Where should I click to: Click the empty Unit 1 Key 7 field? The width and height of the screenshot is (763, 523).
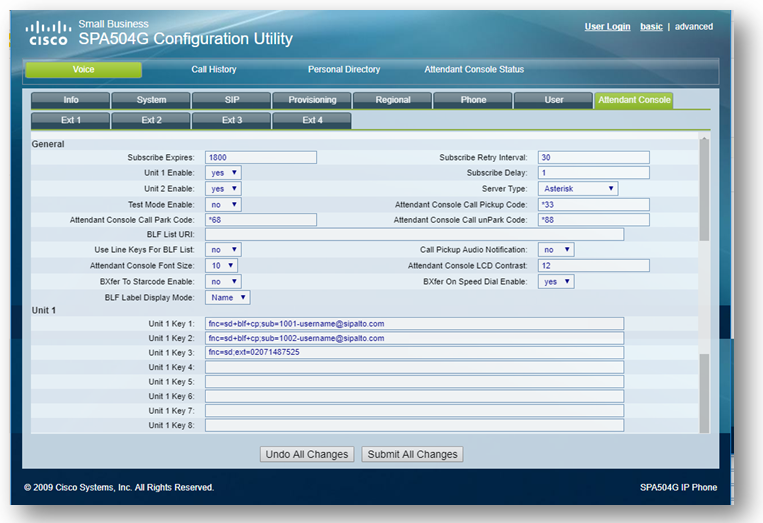tap(415, 411)
